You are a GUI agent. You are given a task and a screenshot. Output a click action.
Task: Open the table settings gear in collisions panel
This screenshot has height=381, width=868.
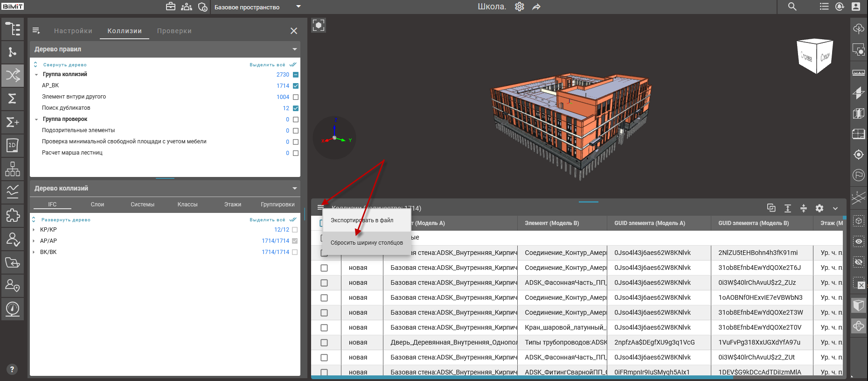coord(819,208)
